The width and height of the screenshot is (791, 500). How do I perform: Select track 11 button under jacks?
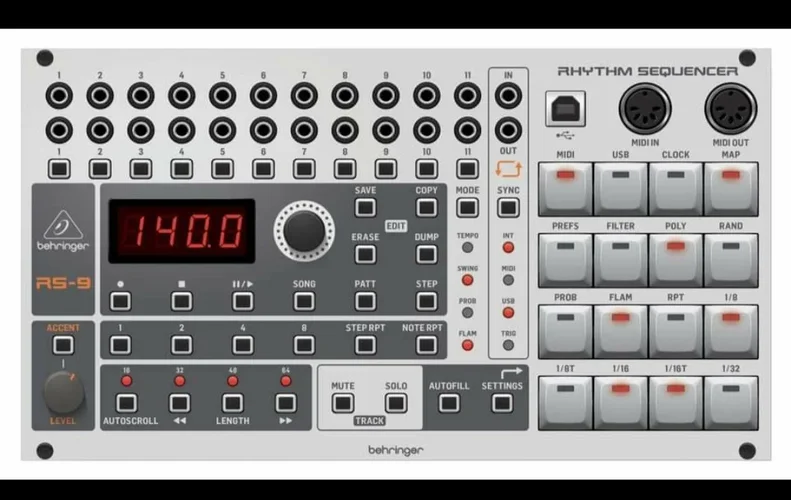[467, 169]
